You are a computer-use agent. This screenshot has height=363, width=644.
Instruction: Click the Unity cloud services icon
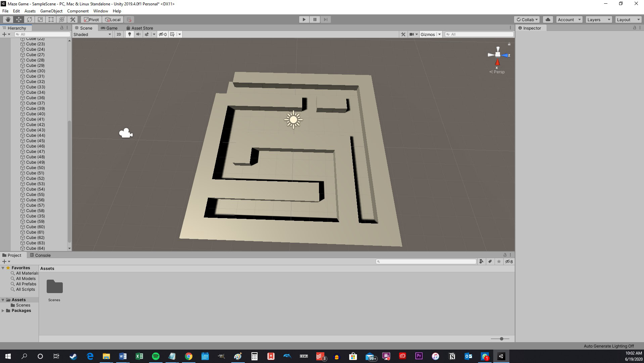click(x=548, y=19)
